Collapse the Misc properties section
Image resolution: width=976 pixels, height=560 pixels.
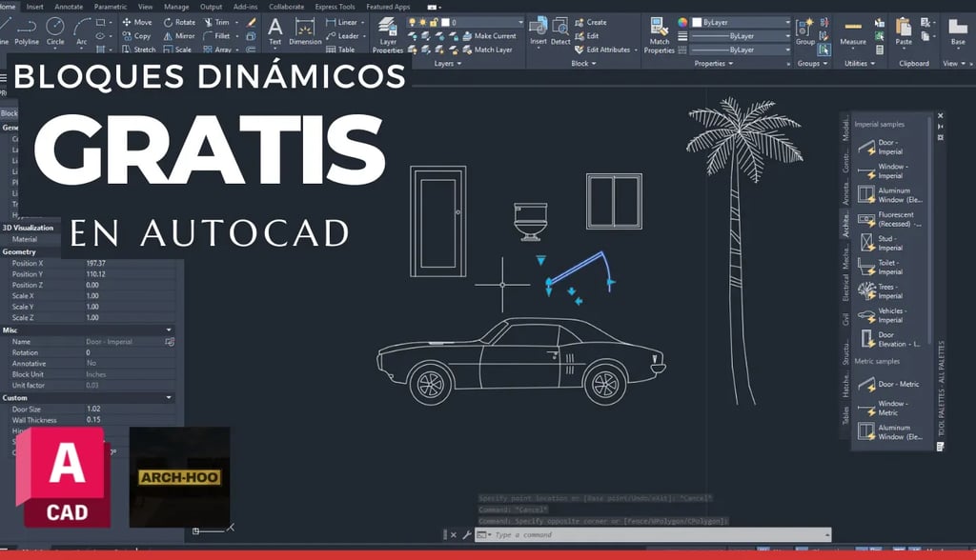[169, 330]
